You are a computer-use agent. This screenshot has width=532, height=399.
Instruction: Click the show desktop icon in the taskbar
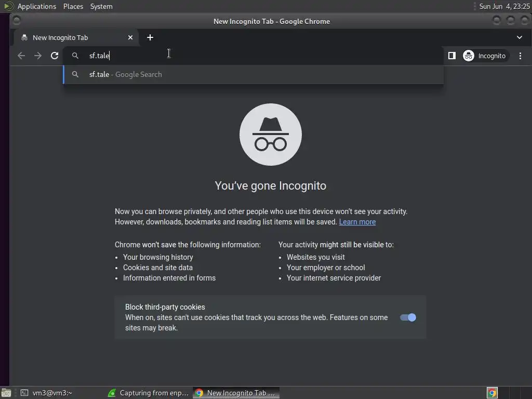click(6, 393)
